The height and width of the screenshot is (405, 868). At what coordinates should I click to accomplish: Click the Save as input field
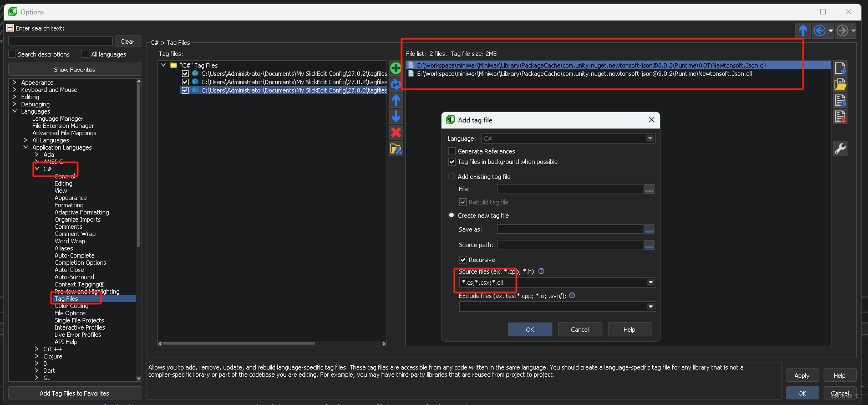tap(570, 229)
